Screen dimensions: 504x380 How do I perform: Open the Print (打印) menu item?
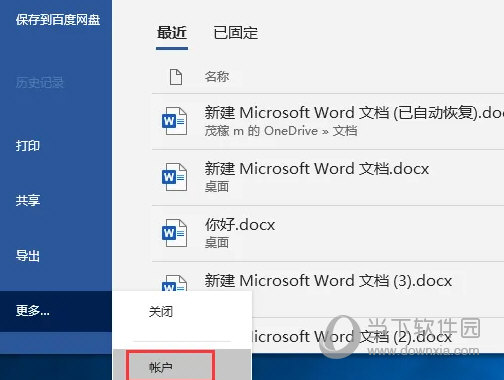click(28, 146)
